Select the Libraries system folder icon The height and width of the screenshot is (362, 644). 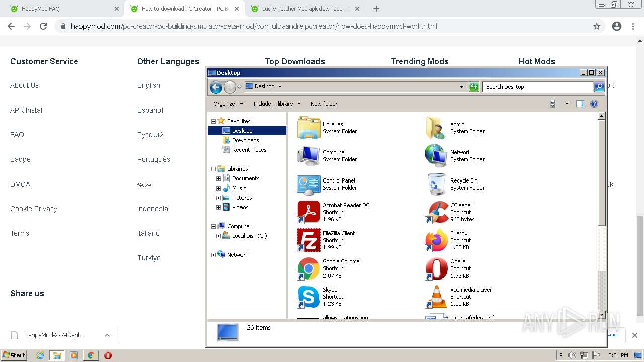point(308,128)
